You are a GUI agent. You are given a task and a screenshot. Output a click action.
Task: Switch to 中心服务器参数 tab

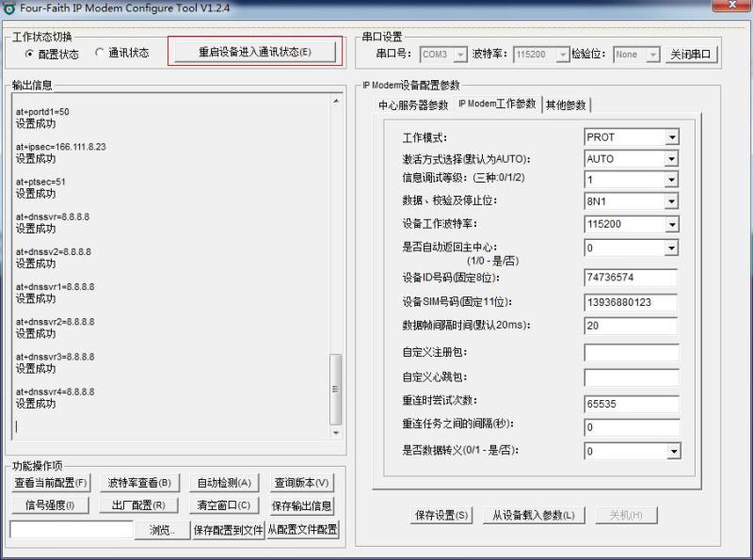(413, 104)
